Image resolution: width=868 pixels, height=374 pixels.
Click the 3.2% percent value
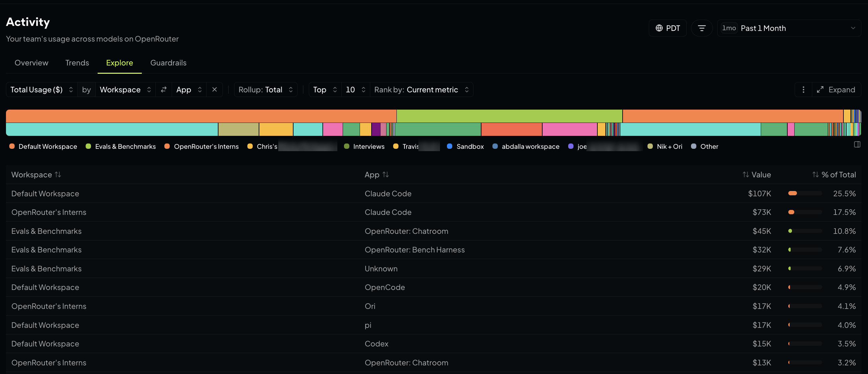[x=846, y=363]
